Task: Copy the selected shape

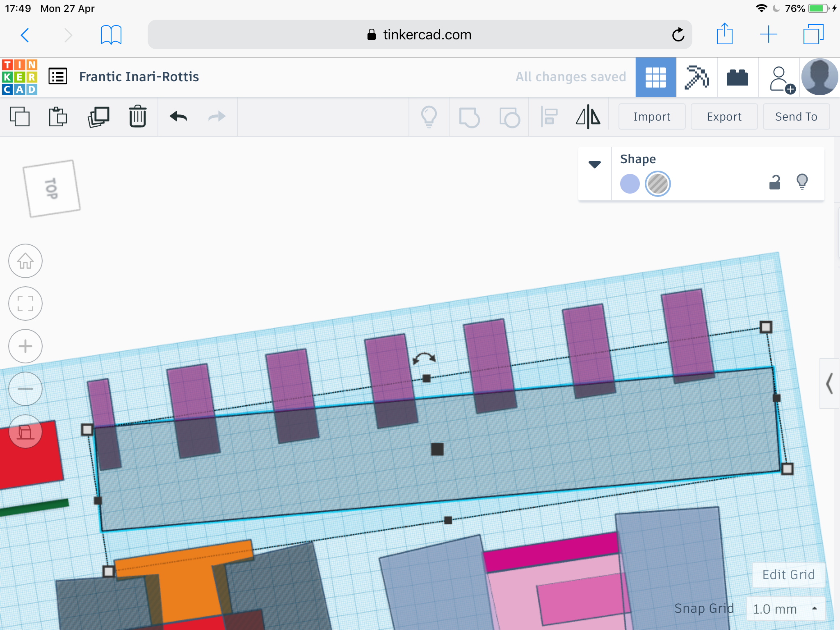Action: pyautogui.click(x=20, y=117)
